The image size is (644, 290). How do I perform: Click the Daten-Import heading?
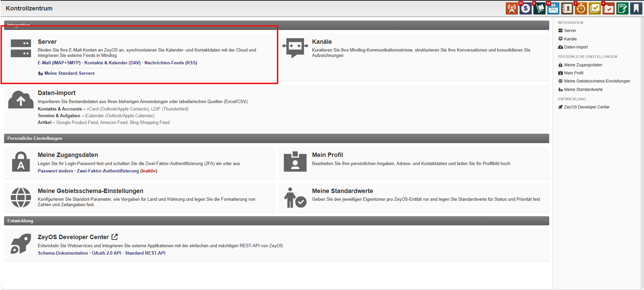pyautogui.click(x=57, y=93)
